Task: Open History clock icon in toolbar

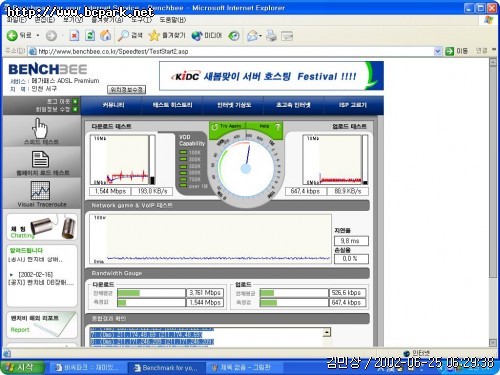Action: pos(234,36)
